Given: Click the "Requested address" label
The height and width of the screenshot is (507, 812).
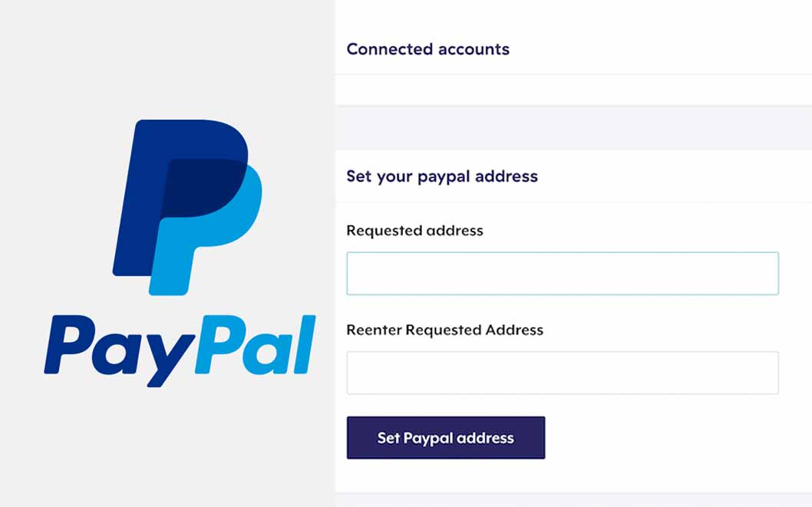Looking at the screenshot, I should (414, 231).
